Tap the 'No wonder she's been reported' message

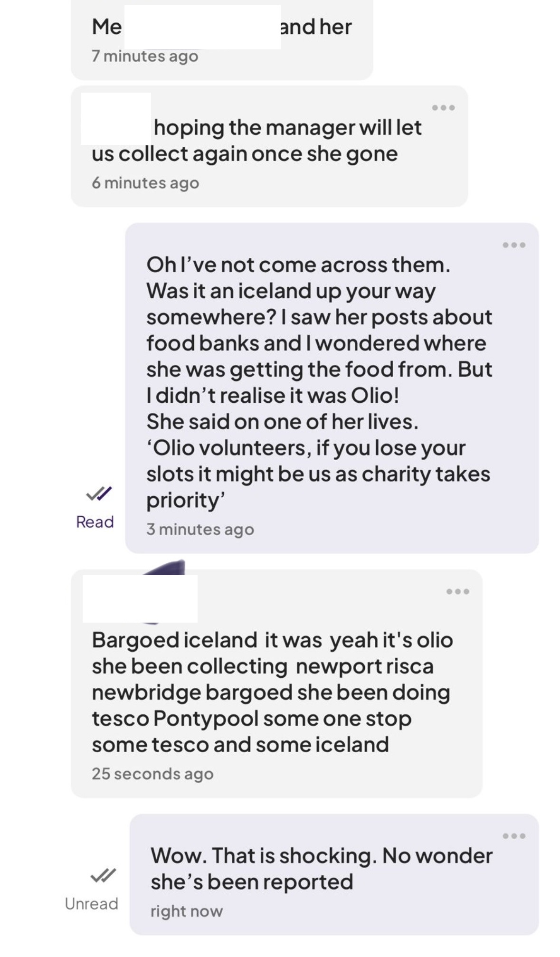321,869
